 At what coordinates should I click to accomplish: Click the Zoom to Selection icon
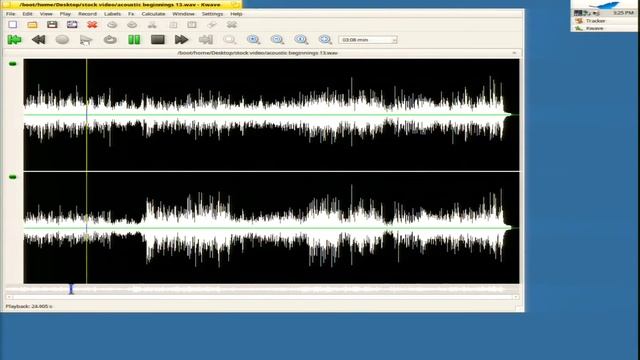pos(229,40)
